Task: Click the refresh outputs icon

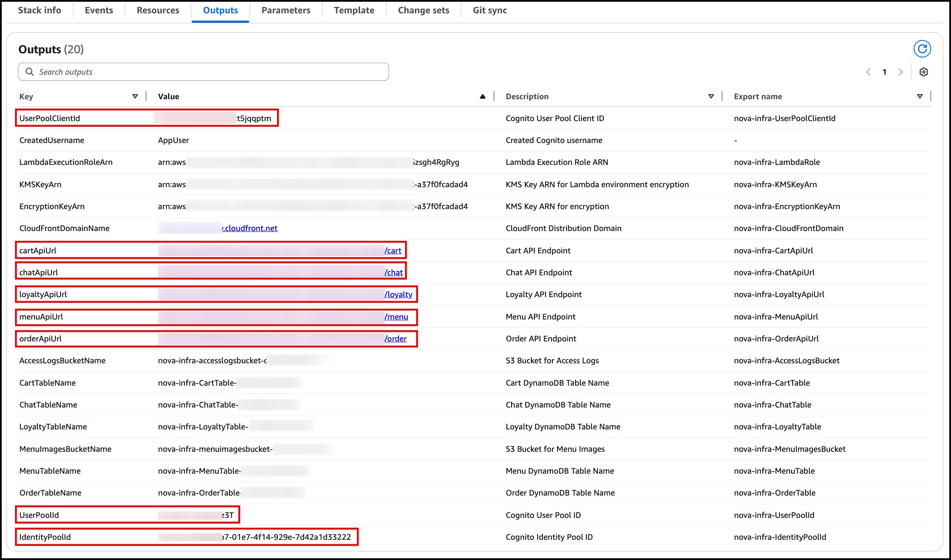Action: (x=922, y=49)
